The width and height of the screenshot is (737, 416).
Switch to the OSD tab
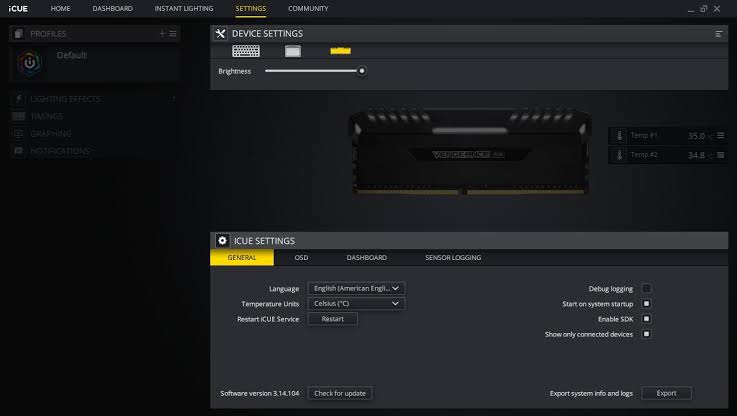301,258
